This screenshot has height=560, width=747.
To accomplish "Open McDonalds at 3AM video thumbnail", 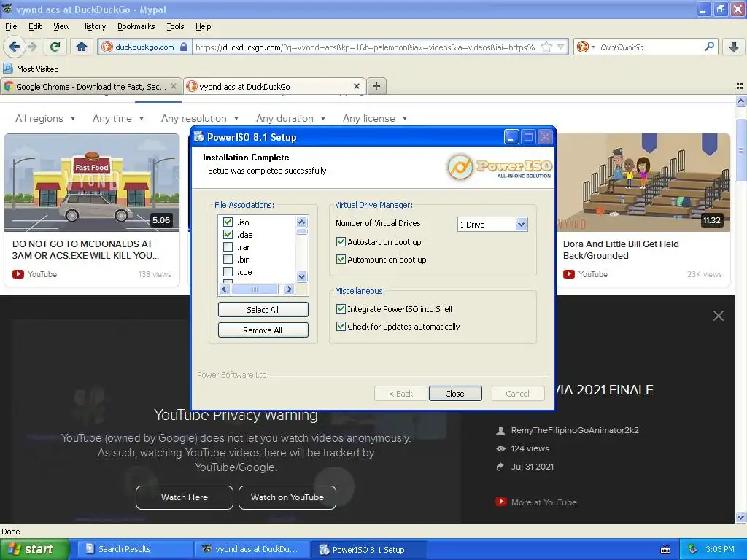I will 92,182.
